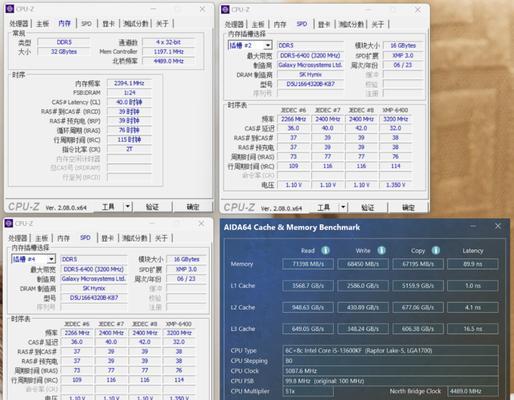The height and width of the screenshot is (400, 514).
Task: Click the Copy info icon in AIDA64
Action: click(x=436, y=250)
